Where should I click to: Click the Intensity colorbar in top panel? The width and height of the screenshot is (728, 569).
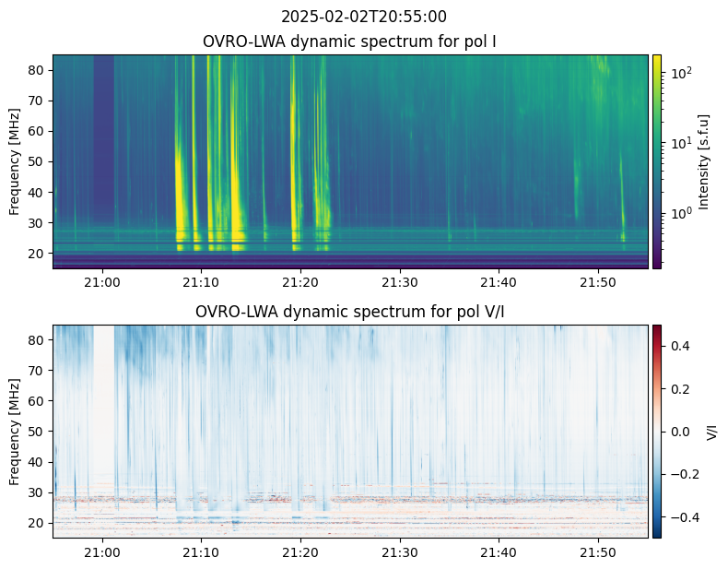656,161
